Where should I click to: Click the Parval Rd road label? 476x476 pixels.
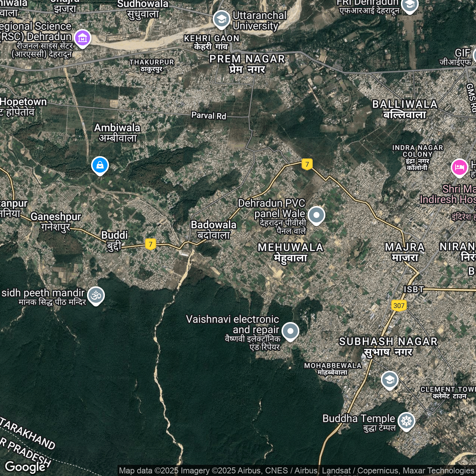coord(209,116)
